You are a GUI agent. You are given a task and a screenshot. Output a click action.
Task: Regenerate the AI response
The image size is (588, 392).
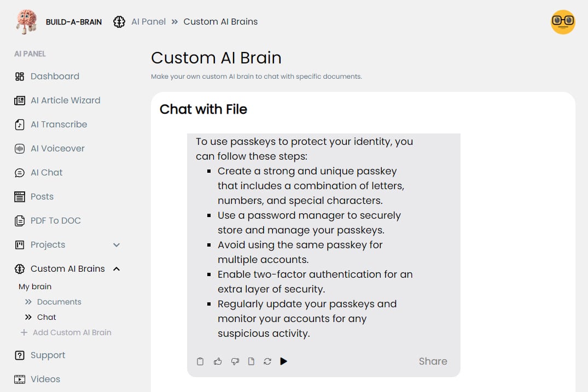click(267, 361)
